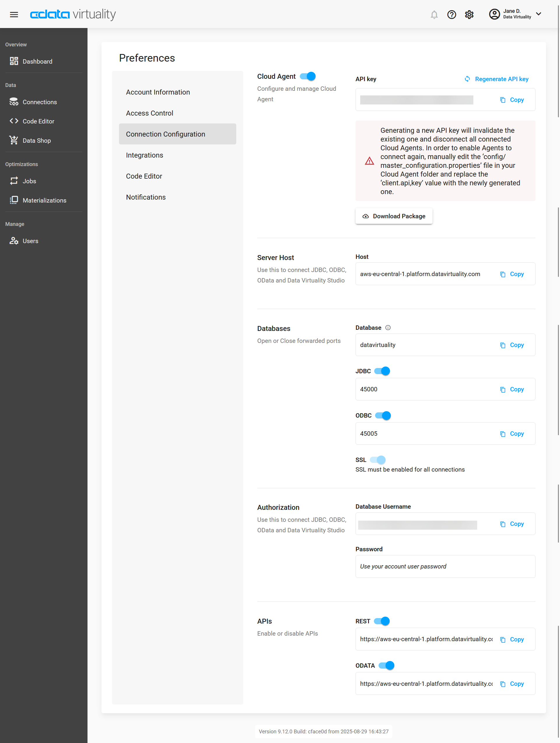
Task: Click the notification bell
Action: [x=434, y=15]
